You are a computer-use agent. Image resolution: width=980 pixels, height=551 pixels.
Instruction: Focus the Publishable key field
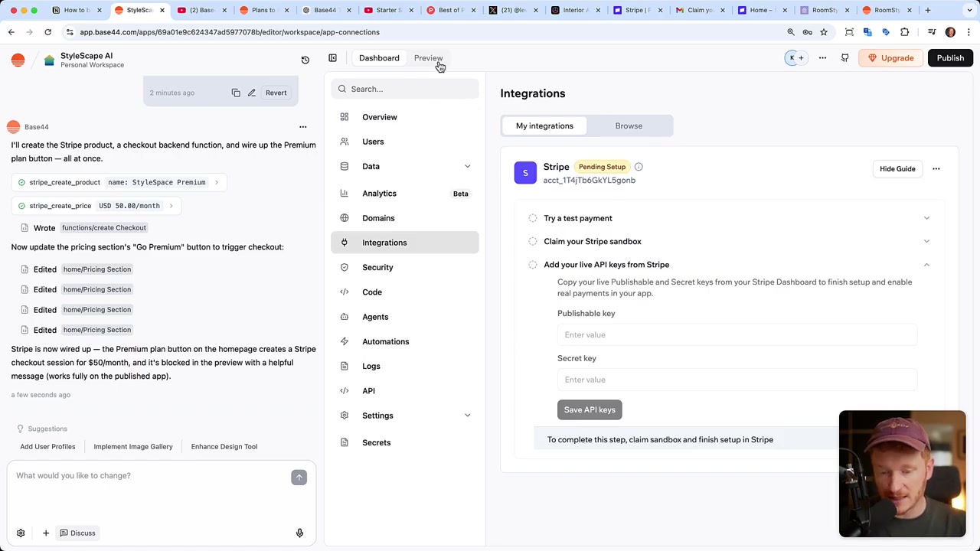click(x=737, y=334)
